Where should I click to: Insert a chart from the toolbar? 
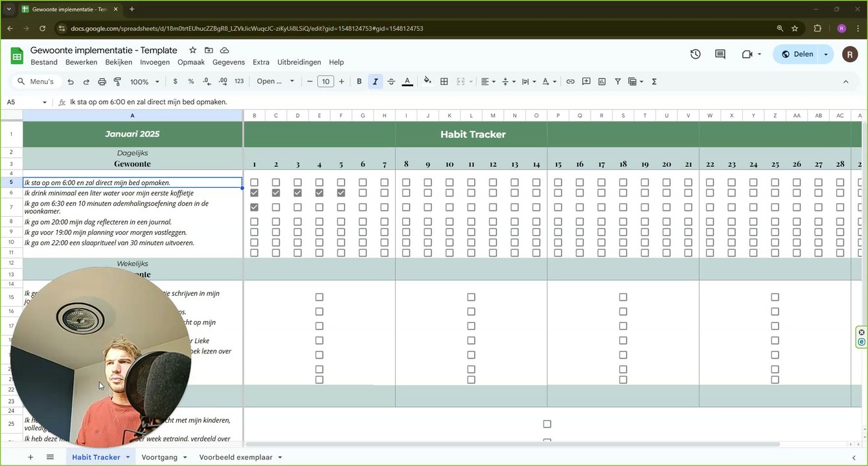pos(602,82)
